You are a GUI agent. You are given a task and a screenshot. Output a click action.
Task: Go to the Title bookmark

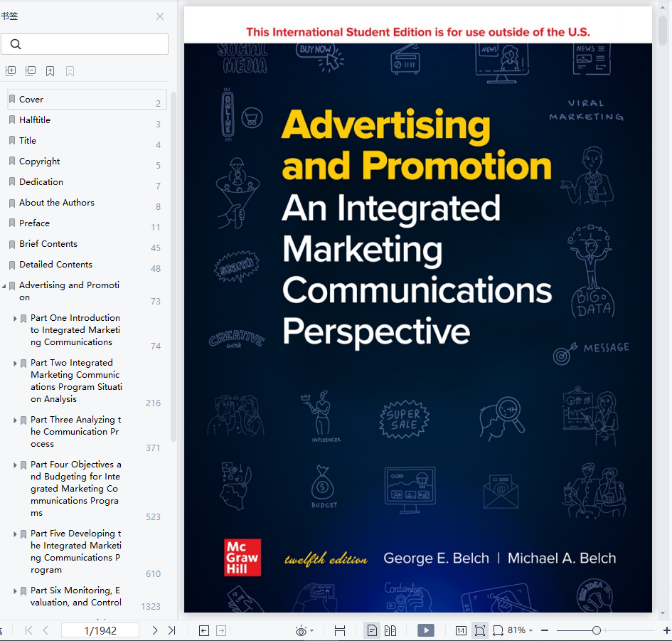tap(87, 141)
